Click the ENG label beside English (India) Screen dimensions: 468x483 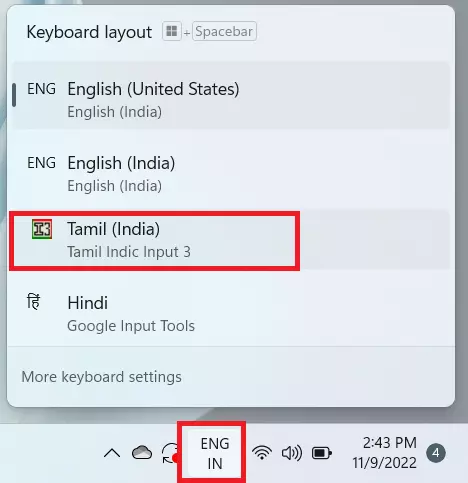pyautogui.click(x=42, y=163)
